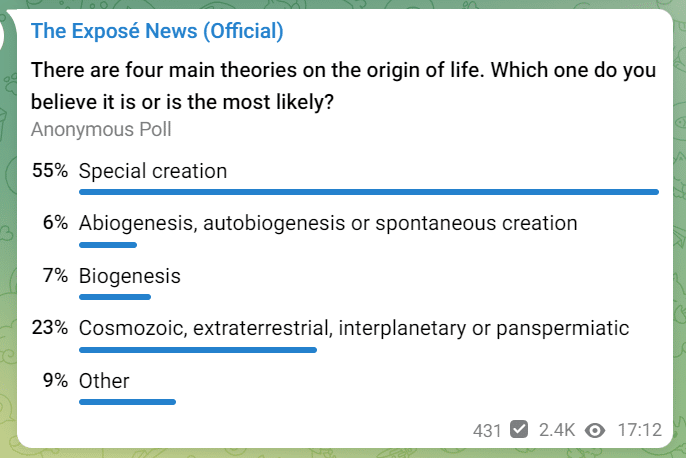Click the poll question text
This screenshot has width=686, height=458.
(343, 86)
